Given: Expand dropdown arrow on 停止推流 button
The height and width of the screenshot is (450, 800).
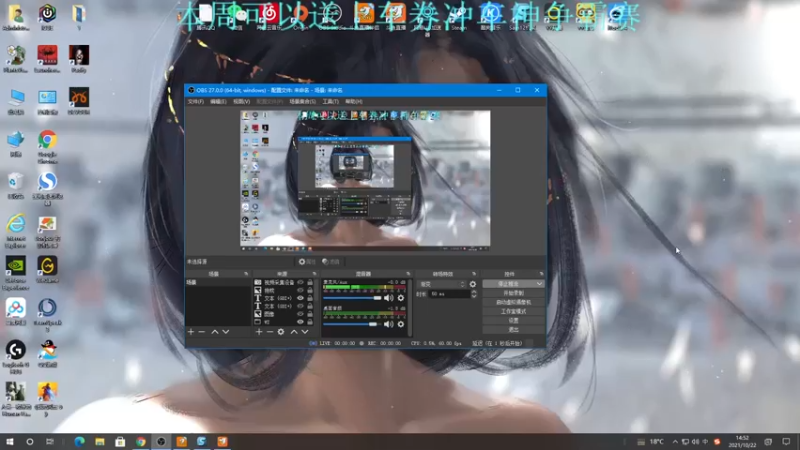Looking at the screenshot, I should tap(539, 284).
